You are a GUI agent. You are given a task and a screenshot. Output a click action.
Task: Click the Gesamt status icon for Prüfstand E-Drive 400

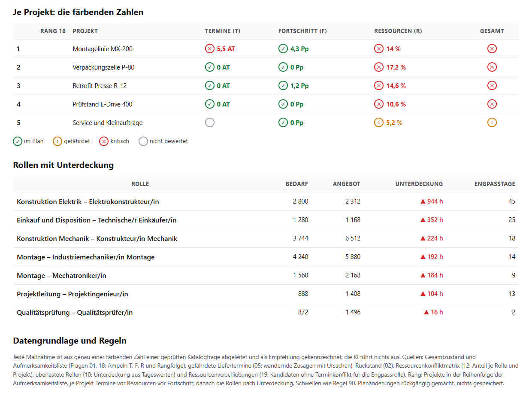pyautogui.click(x=492, y=104)
